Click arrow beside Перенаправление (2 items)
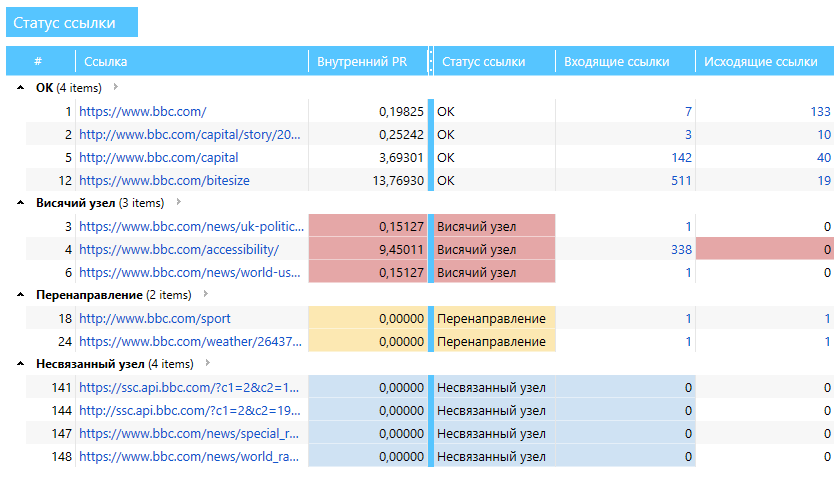The image size is (834, 481). pos(206,294)
